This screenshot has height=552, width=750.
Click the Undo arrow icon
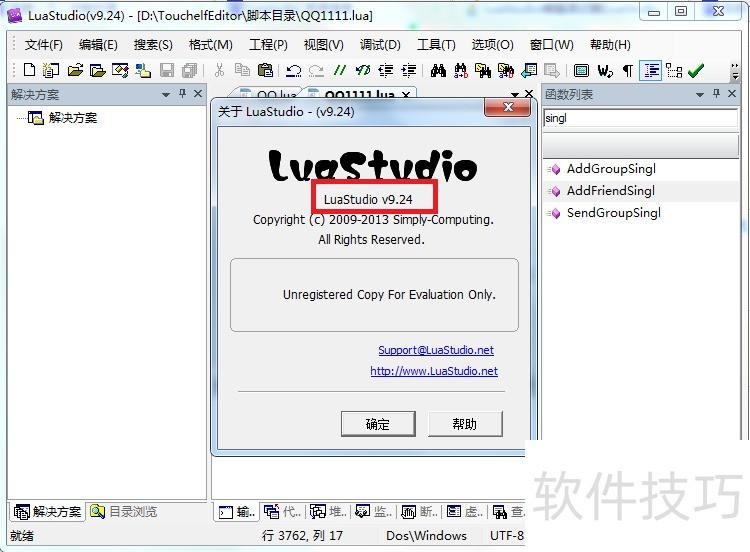click(x=293, y=71)
